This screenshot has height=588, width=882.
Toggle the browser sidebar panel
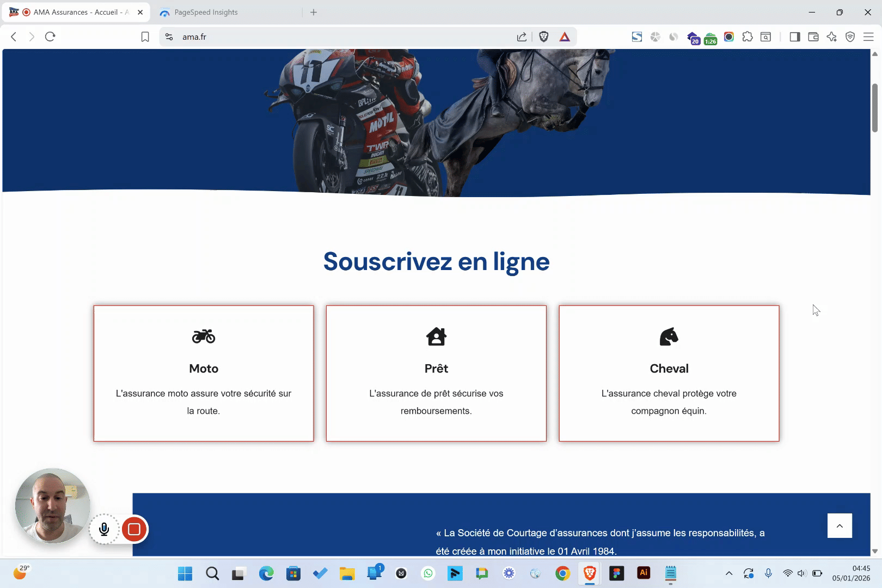(795, 36)
